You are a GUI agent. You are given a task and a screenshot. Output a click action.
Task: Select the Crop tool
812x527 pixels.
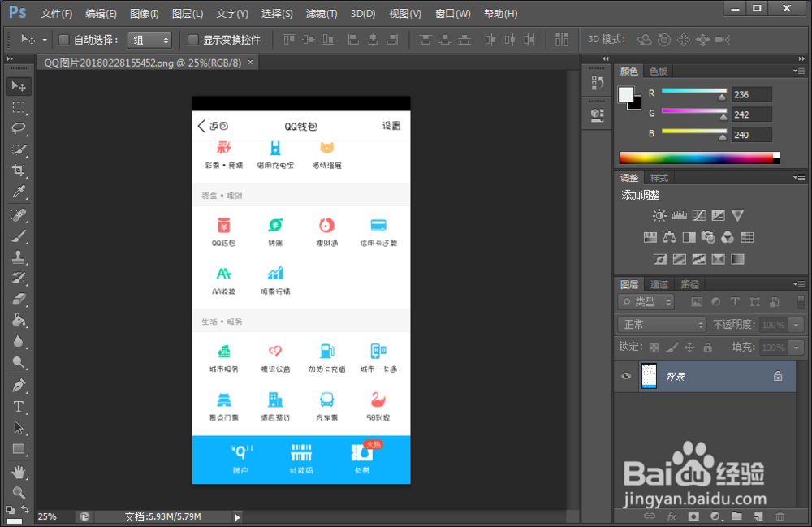pos(19,171)
